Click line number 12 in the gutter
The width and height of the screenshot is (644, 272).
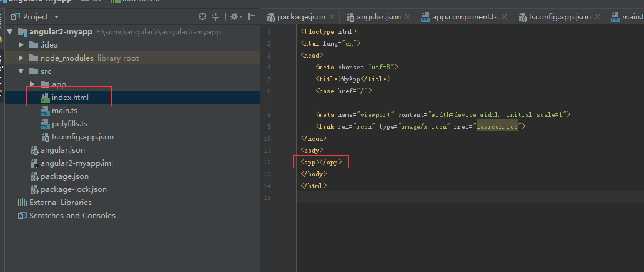(268, 163)
